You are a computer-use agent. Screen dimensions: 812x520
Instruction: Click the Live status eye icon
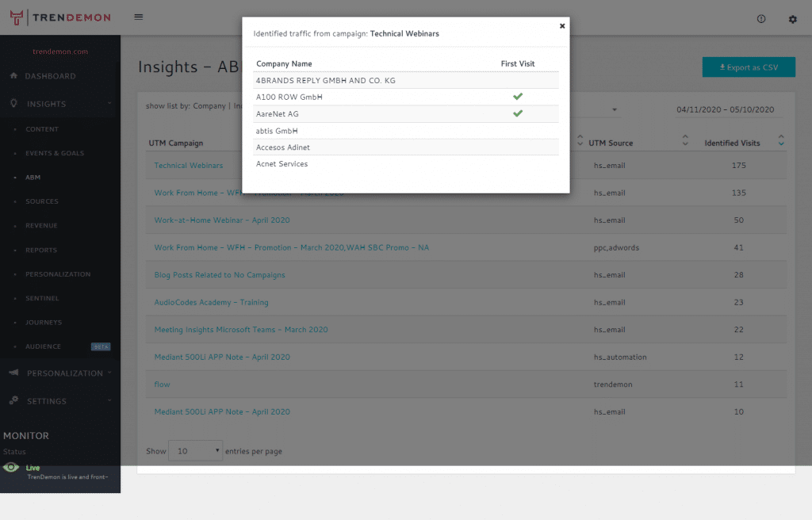11,467
